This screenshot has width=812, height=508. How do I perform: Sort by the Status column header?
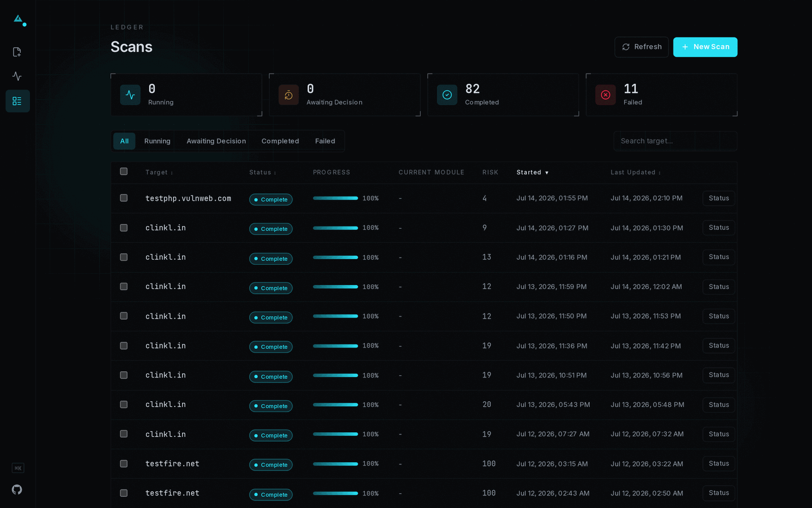[262, 173]
